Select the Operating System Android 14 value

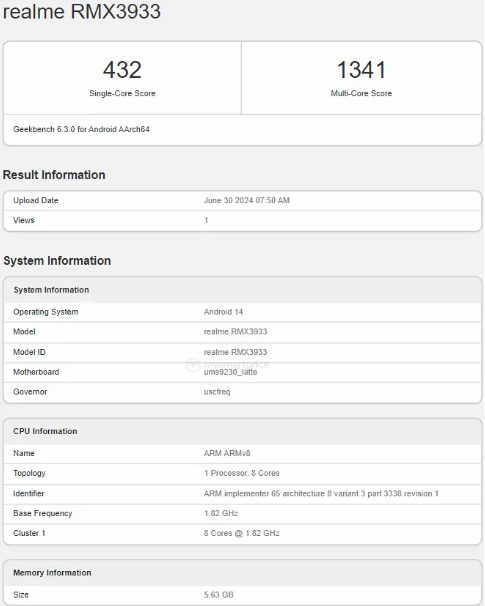(223, 312)
